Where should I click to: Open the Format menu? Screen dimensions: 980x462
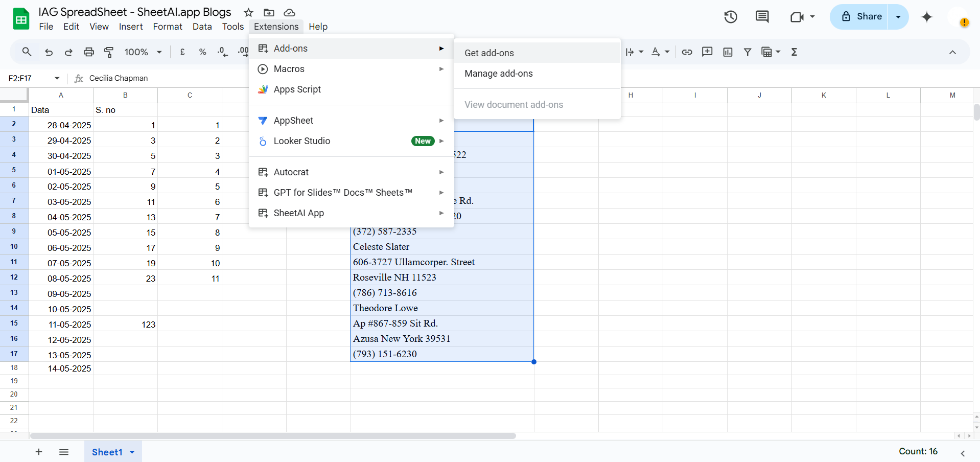click(168, 27)
